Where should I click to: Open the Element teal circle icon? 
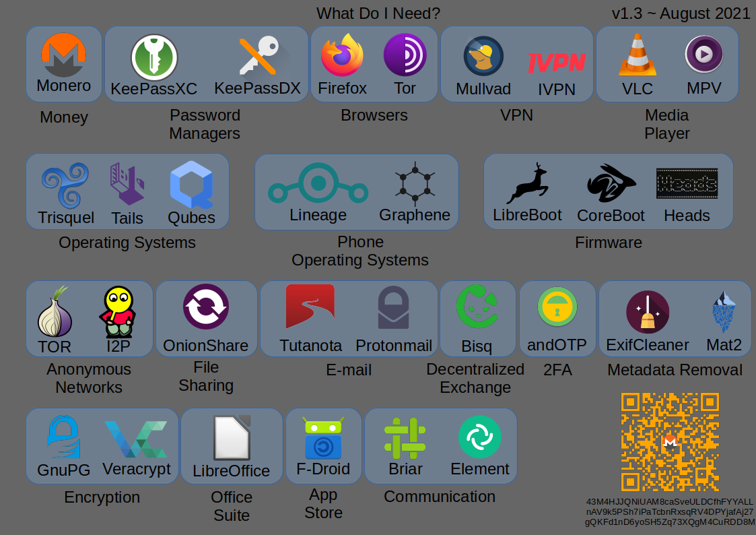coord(480,437)
